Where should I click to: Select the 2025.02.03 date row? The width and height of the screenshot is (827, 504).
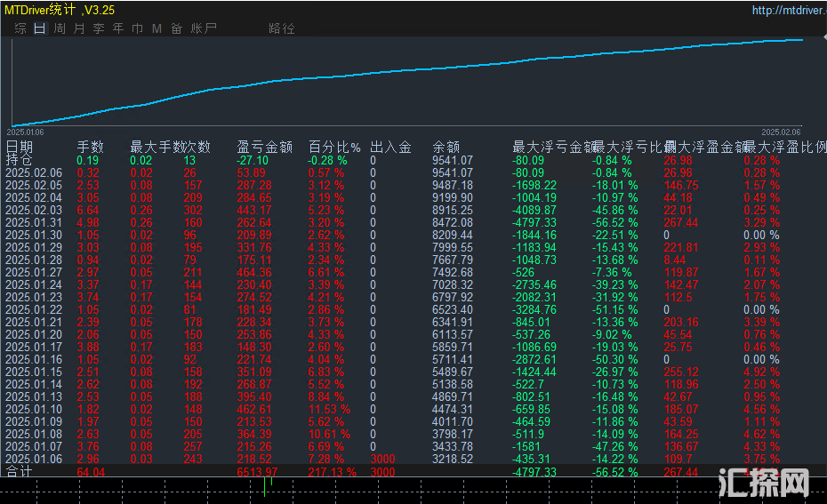[x=35, y=210]
